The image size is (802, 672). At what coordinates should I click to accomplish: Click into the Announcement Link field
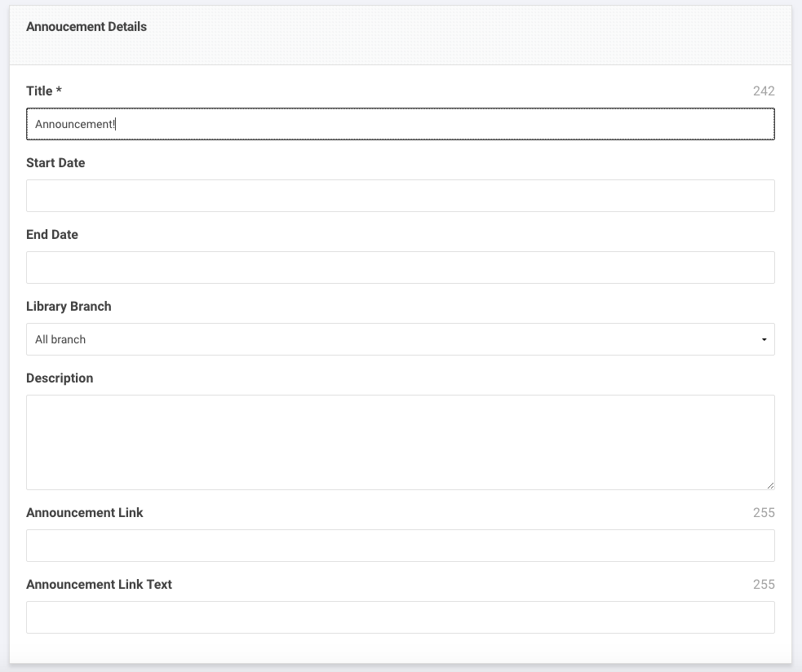(401, 546)
